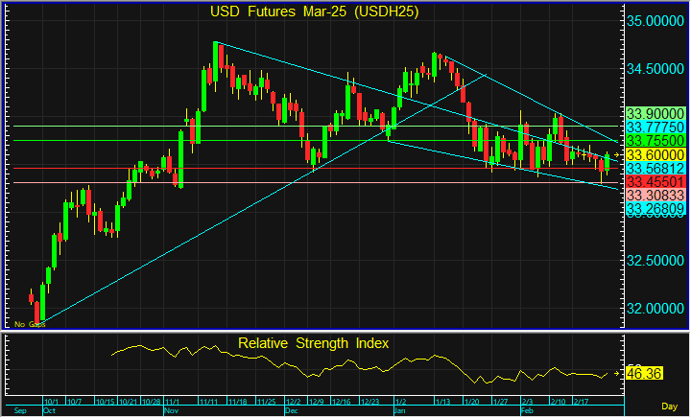Click the No Gaps indicator text
The width and height of the screenshot is (691, 418).
pos(28,324)
